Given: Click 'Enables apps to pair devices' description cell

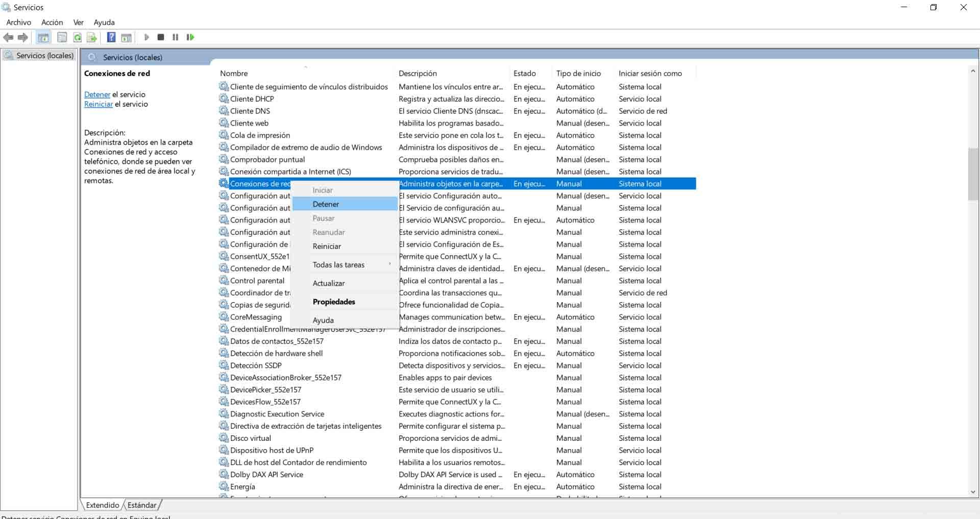Looking at the screenshot, I should point(445,378).
